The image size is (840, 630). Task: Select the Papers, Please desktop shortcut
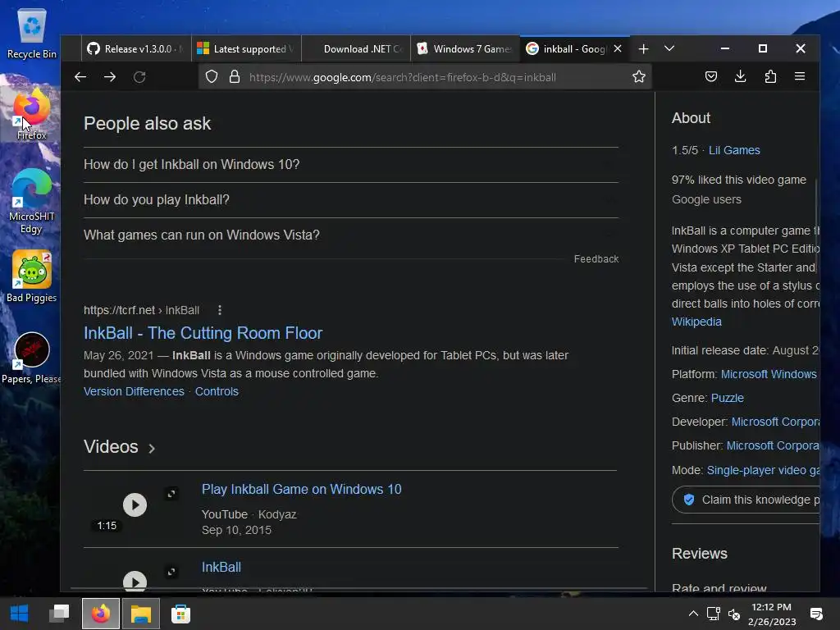click(x=30, y=358)
